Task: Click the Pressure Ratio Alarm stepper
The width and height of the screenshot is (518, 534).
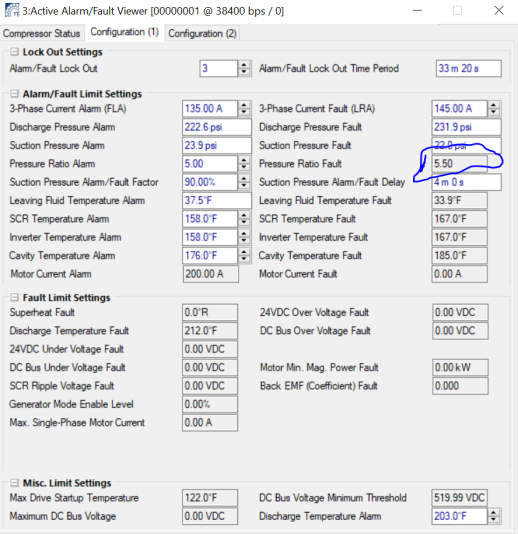Action: (244, 164)
